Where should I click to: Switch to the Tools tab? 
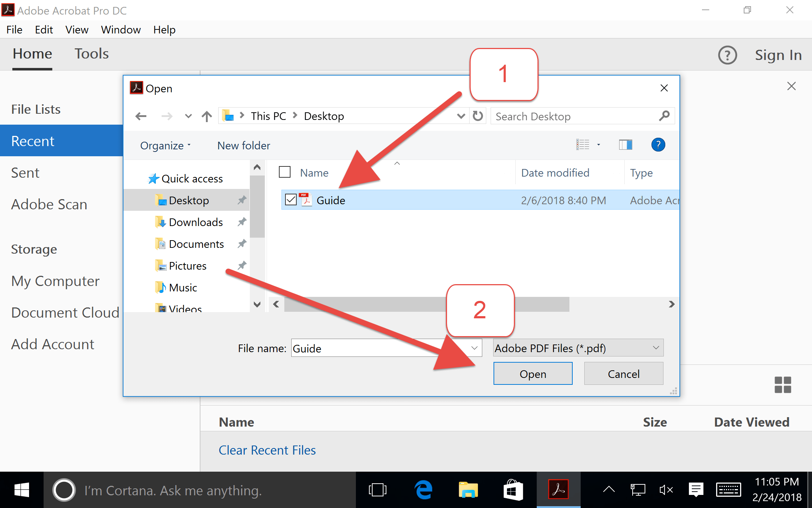click(92, 54)
